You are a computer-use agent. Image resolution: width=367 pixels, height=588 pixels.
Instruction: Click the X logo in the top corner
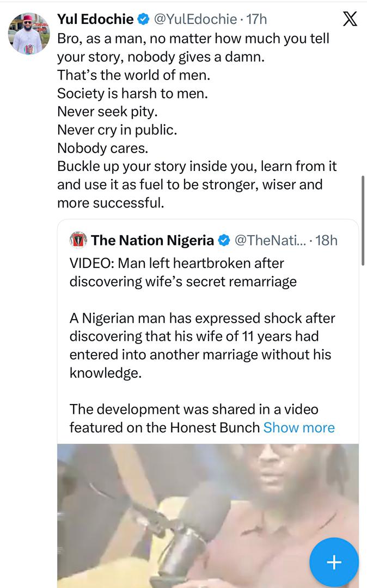point(350,17)
